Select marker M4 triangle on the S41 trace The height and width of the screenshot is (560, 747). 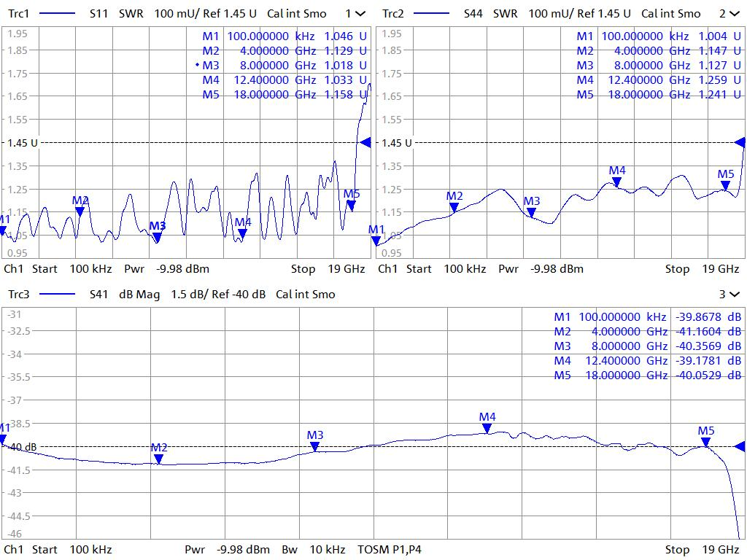487,428
